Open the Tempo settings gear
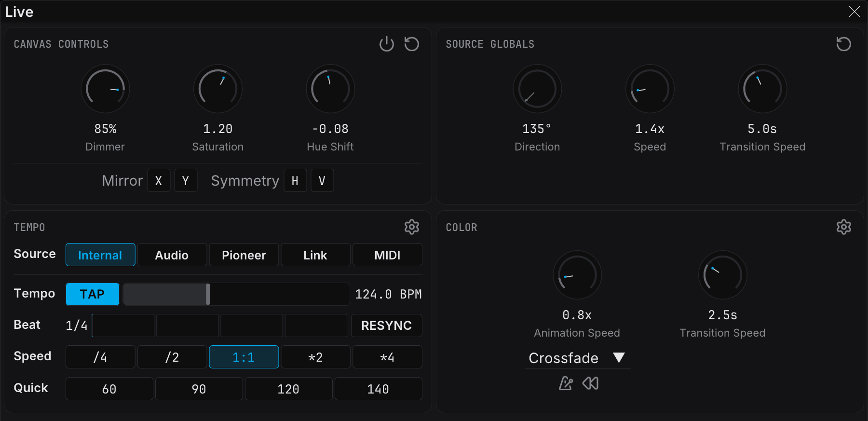Viewport: 868px width, 421px height. pos(412,227)
